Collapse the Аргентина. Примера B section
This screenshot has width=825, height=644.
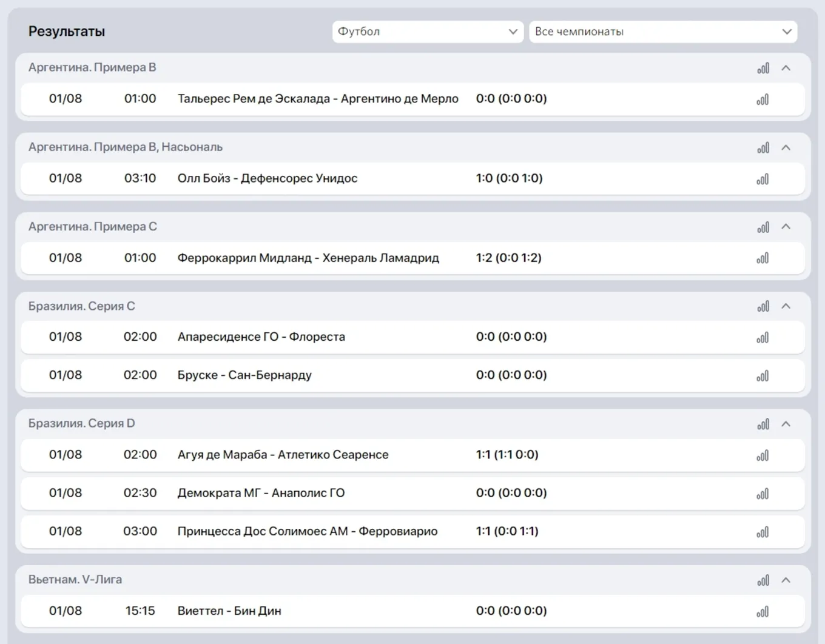[786, 68]
